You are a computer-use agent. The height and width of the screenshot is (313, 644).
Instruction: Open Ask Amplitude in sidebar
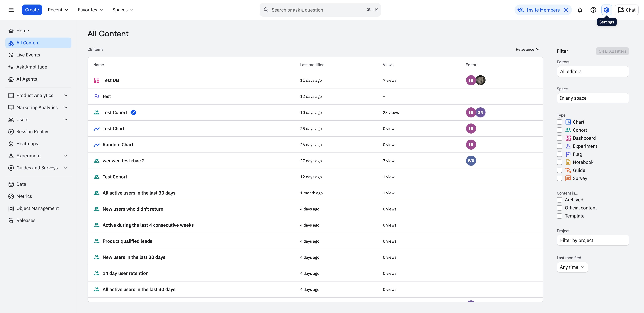[32, 67]
